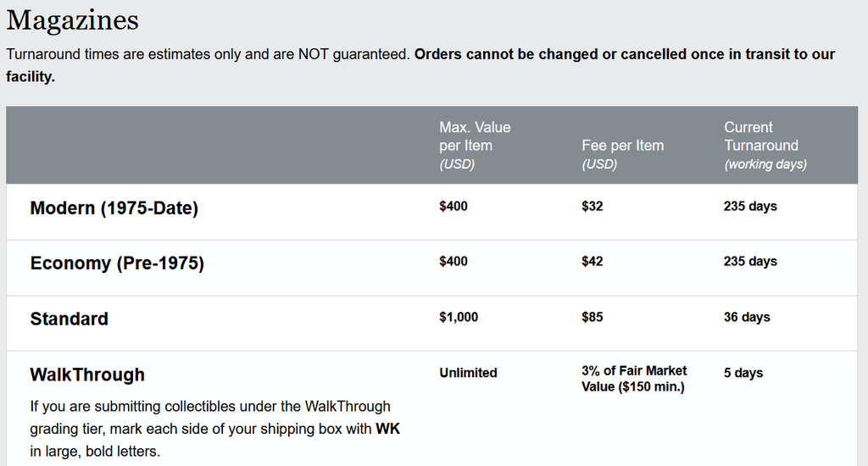Click the Magazines page heading
868x466 pixels.
[73, 20]
